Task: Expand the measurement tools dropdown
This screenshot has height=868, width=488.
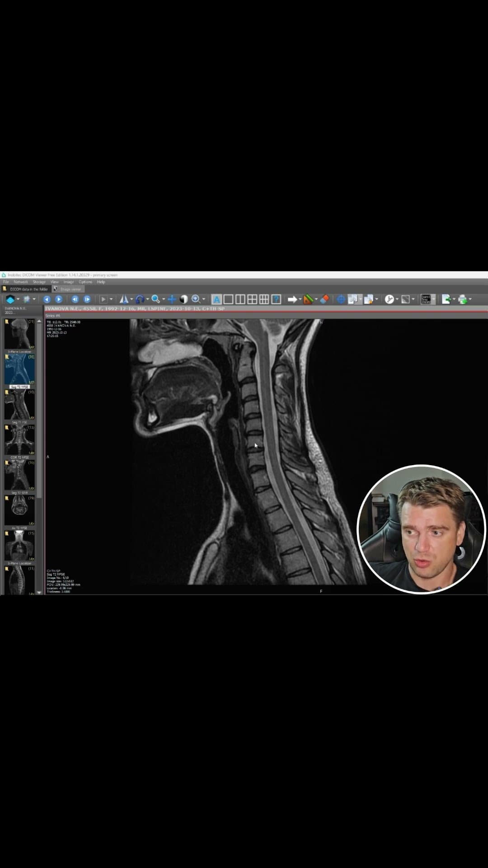Action: 316,299
